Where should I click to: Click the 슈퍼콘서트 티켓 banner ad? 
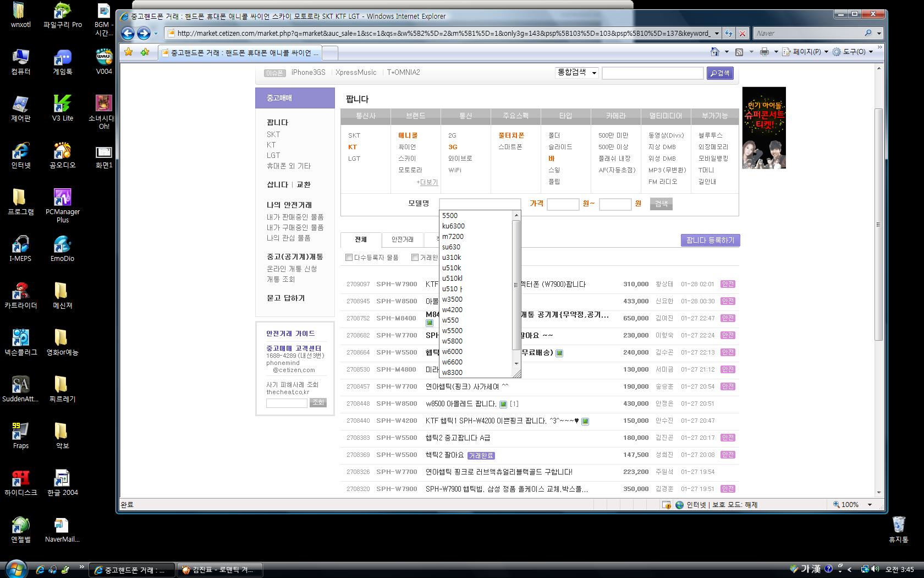(x=764, y=128)
